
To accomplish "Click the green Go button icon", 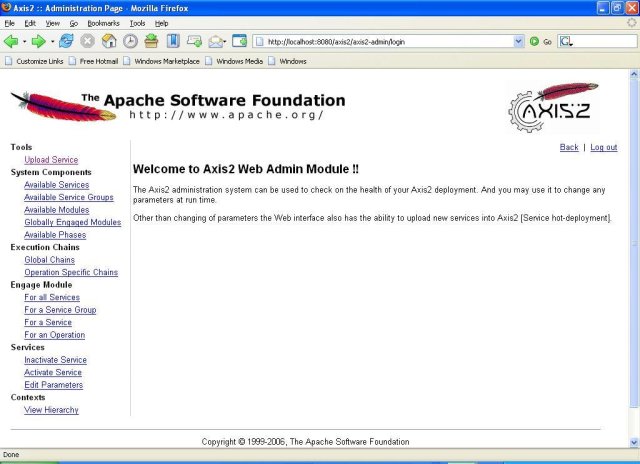I will coord(534,41).
